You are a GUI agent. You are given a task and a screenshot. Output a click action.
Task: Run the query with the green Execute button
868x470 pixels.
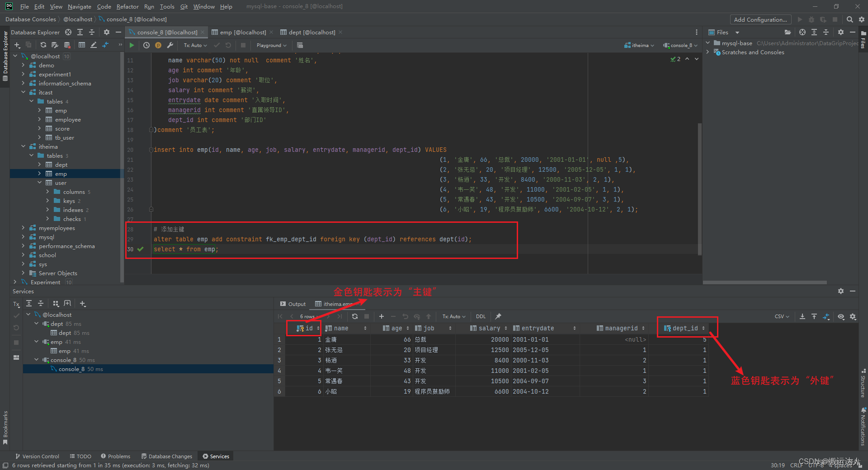pyautogui.click(x=132, y=45)
